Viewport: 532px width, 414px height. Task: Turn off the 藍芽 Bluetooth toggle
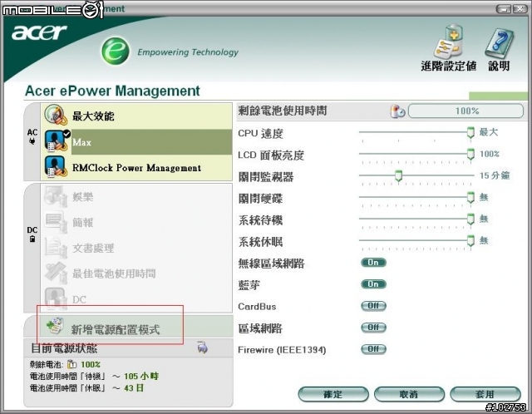click(373, 284)
